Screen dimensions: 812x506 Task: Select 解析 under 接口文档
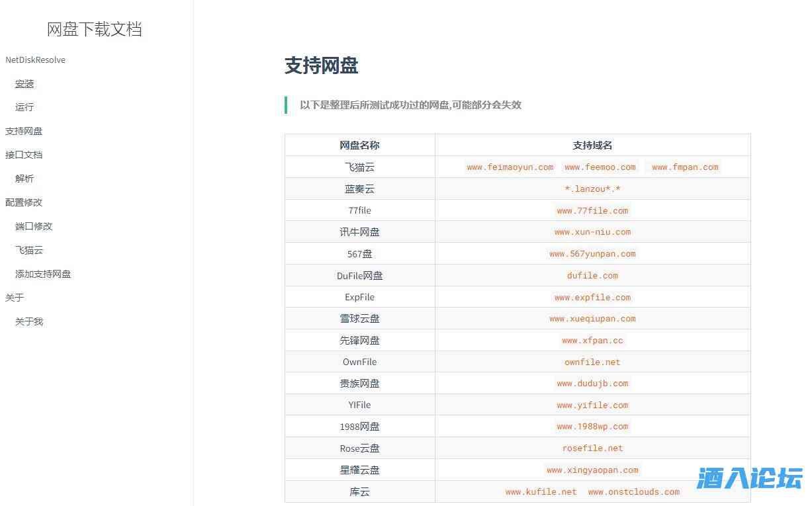(24, 179)
